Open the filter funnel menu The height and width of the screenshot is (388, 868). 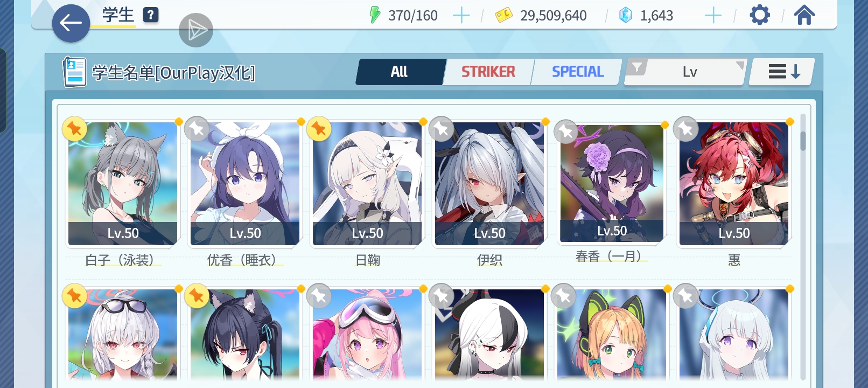638,68
